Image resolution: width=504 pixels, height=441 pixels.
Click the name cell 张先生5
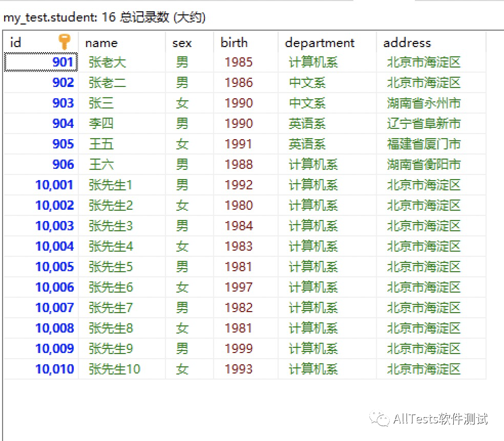[x=122, y=267]
